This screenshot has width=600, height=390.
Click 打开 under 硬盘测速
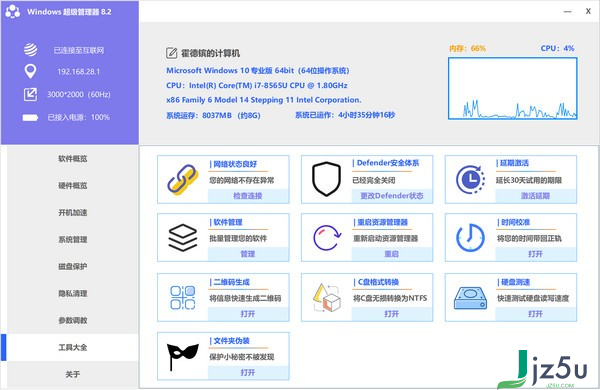(x=535, y=313)
